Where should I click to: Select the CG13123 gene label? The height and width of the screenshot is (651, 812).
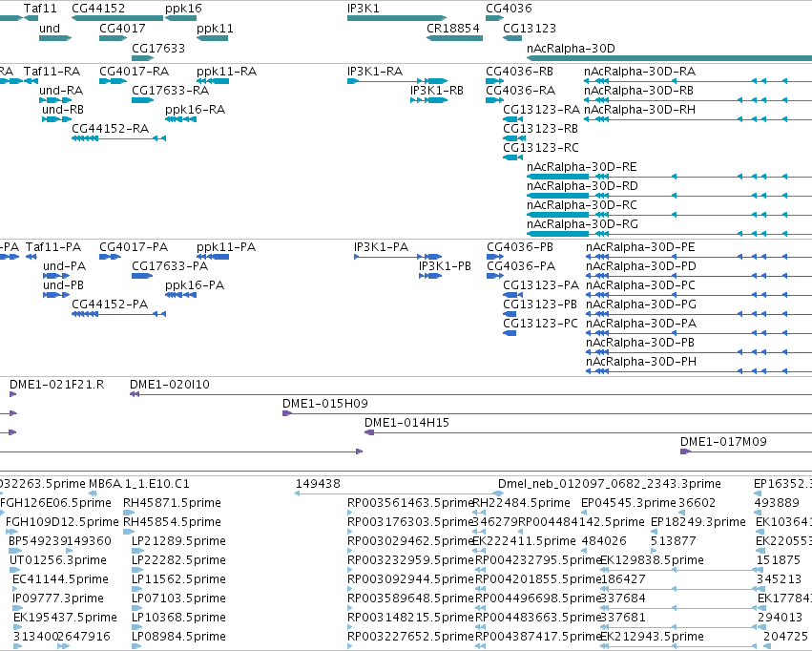click(530, 28)
